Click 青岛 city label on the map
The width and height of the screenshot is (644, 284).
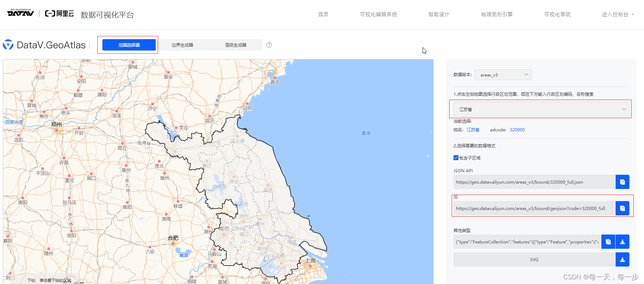coord(275,82)
